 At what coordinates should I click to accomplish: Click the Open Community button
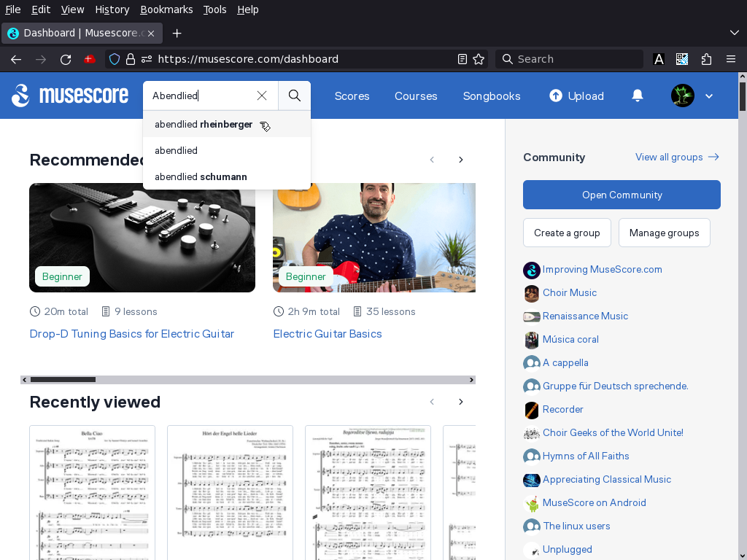pyautogui.click(x=622, y=195)
